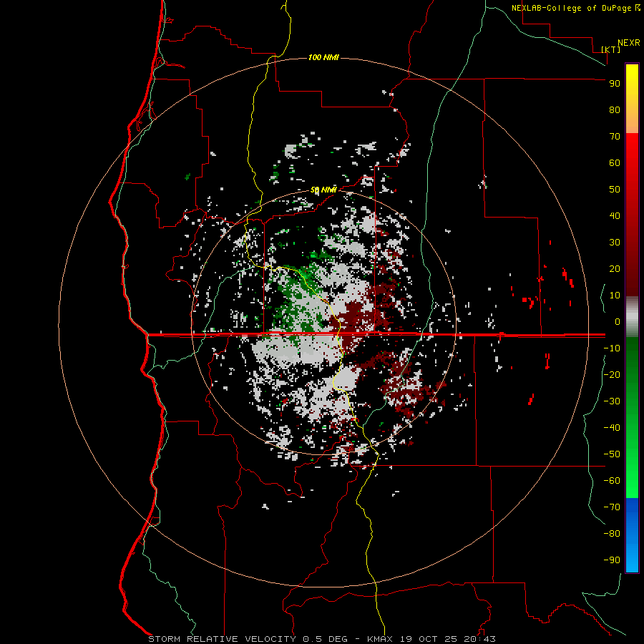The width and height of the screenshot is (644, 644).
Task: Click the 100 NMI range ring label
Action: pyautogui.click(x=323, y=57)
